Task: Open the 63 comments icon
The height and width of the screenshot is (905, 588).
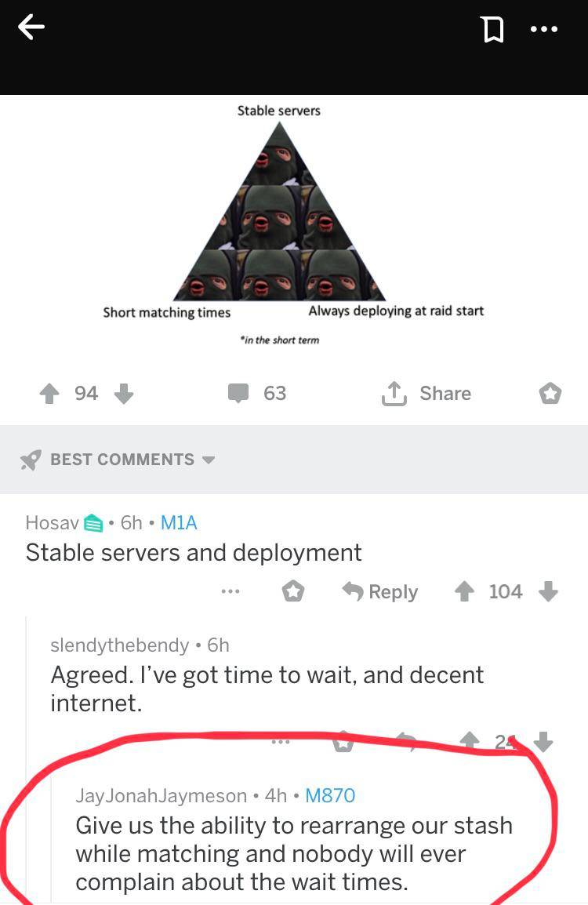Action: click(238, 393)
